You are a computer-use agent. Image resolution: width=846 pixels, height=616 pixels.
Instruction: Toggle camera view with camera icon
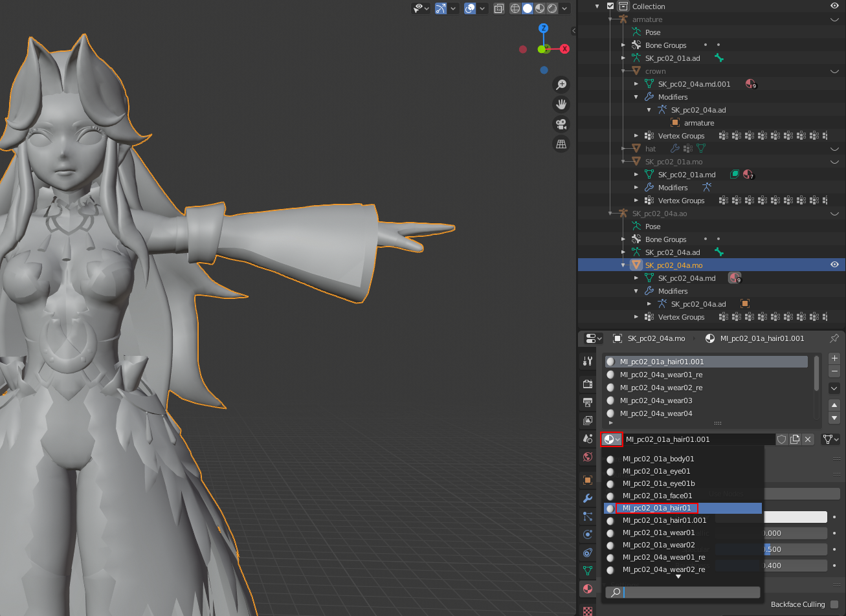point(561,124)
